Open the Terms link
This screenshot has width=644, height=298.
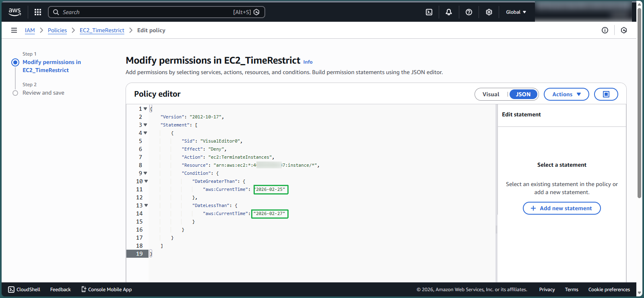pos(572,290)
